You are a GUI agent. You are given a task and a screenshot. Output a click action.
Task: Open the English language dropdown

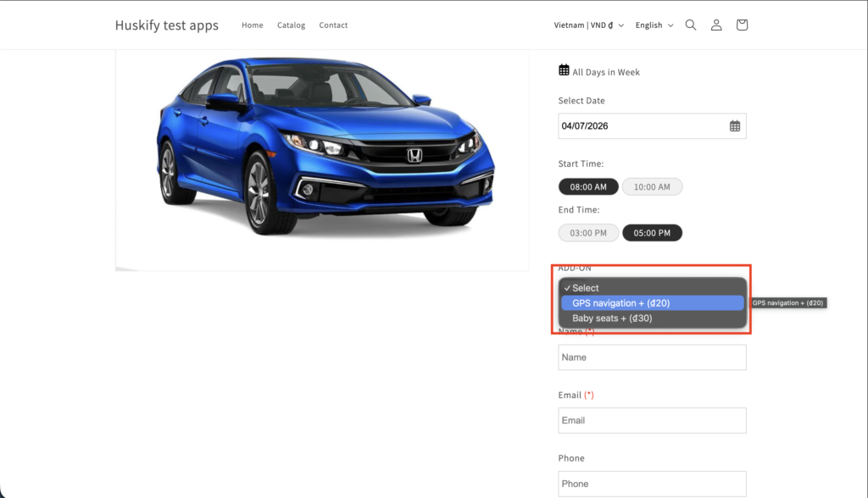[654, 25]
